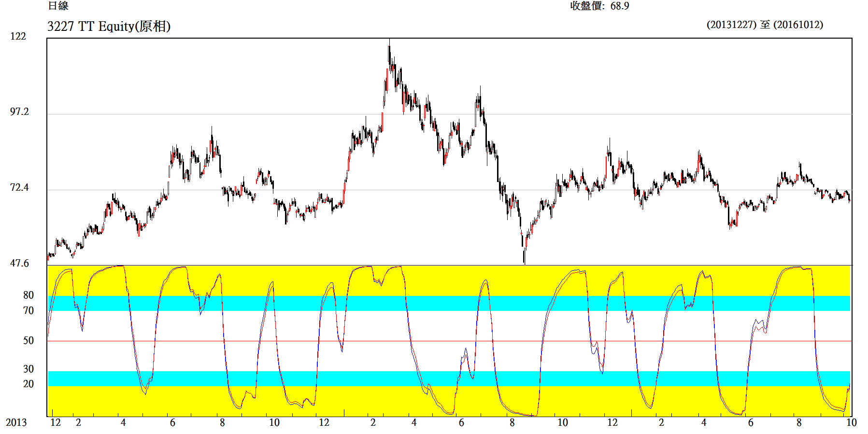Viewport: 868px width, 434px height.
Task: Click the upper cyan band between 70 and 80
Action: [x=449, y=303]
